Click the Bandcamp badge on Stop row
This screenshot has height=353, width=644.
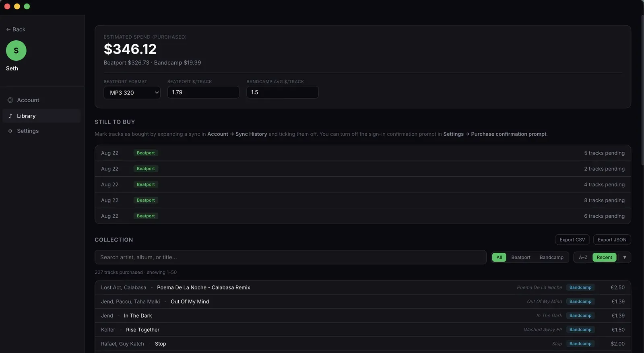(580, 344)
